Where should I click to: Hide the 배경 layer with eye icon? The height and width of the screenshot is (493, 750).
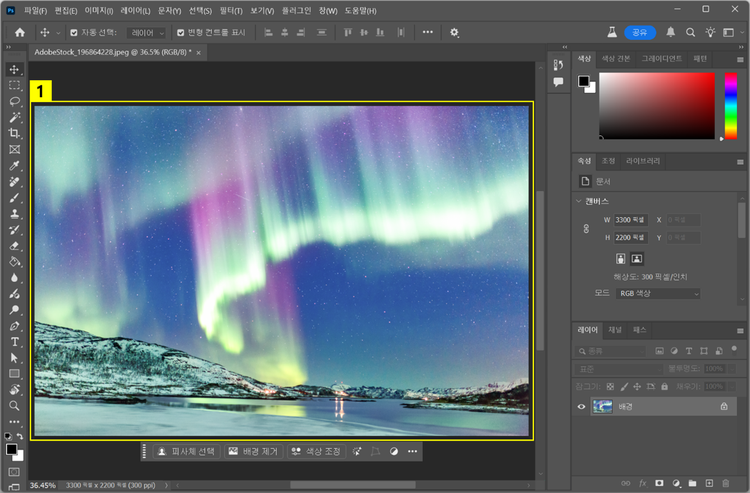(582, 407)
